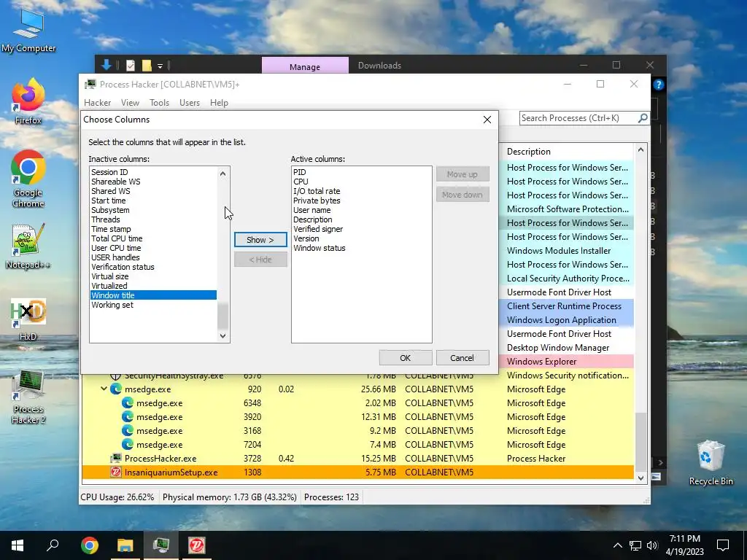Click the Move down button
747x560 pixels.
(x=462, y=194)
